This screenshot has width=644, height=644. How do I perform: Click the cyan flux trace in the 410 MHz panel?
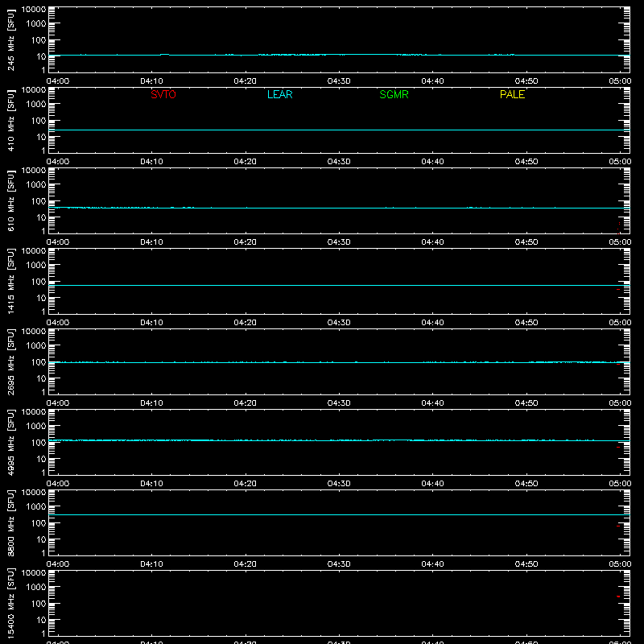point(339,130)
